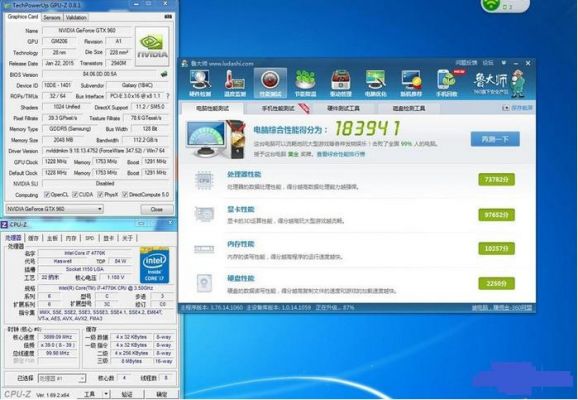Viewport: 578px width, 400px height.
Task: Open the 主板 tab in CPU-Z
Action: point(52,238)
